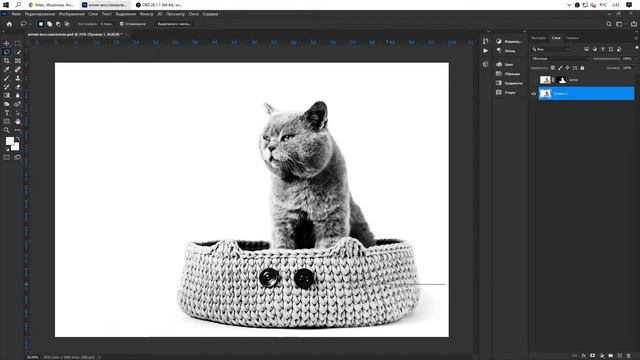Viewport: 640px width, 360px height.
Task: Open the History panel icon
Action: 485,41
